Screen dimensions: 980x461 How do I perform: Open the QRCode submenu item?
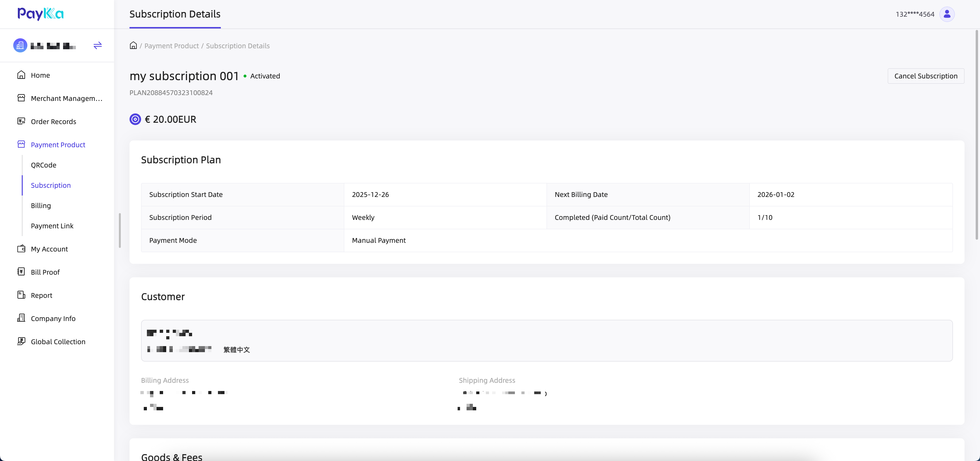pos(43,165)
